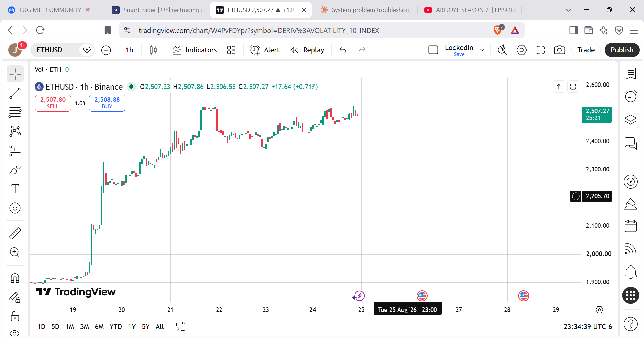The image size is (644, 338).
Task: Open the 1h interval selector
Action: point(129,50)
